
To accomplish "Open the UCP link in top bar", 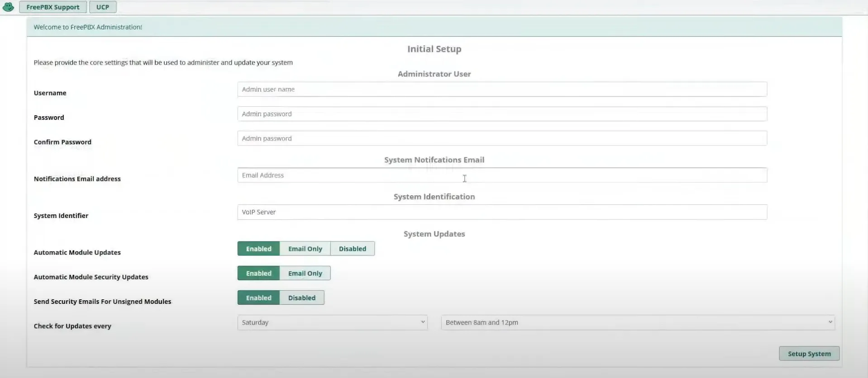I will (x=103, y=7).
